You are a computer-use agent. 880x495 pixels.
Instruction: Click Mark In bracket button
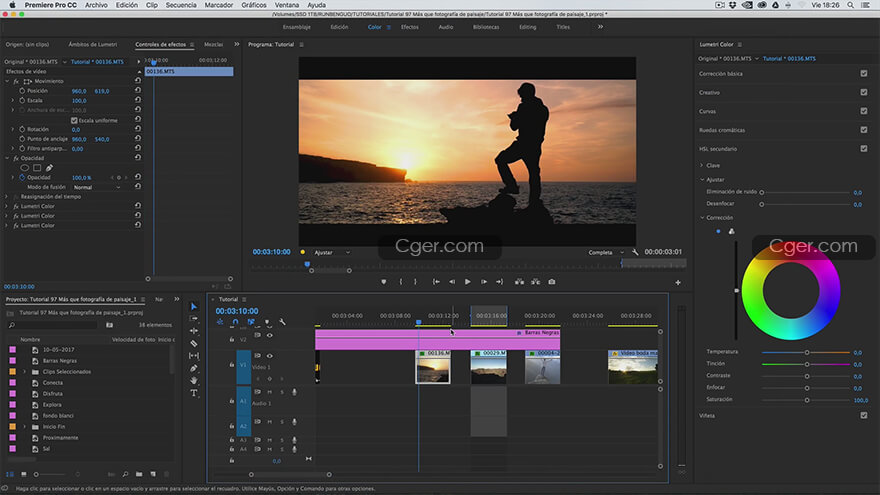[401, 282]
